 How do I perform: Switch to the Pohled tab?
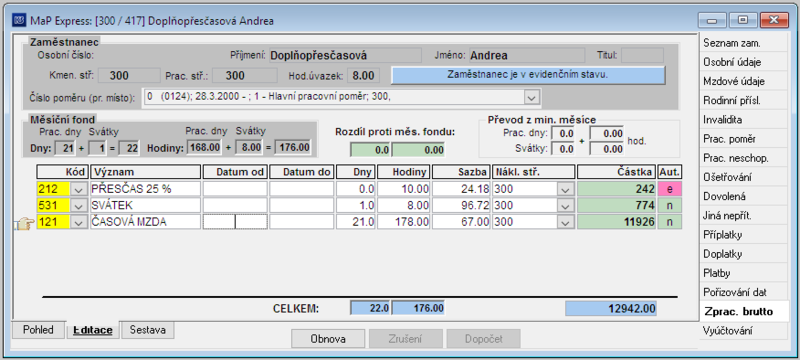click(x=38, y=329)
